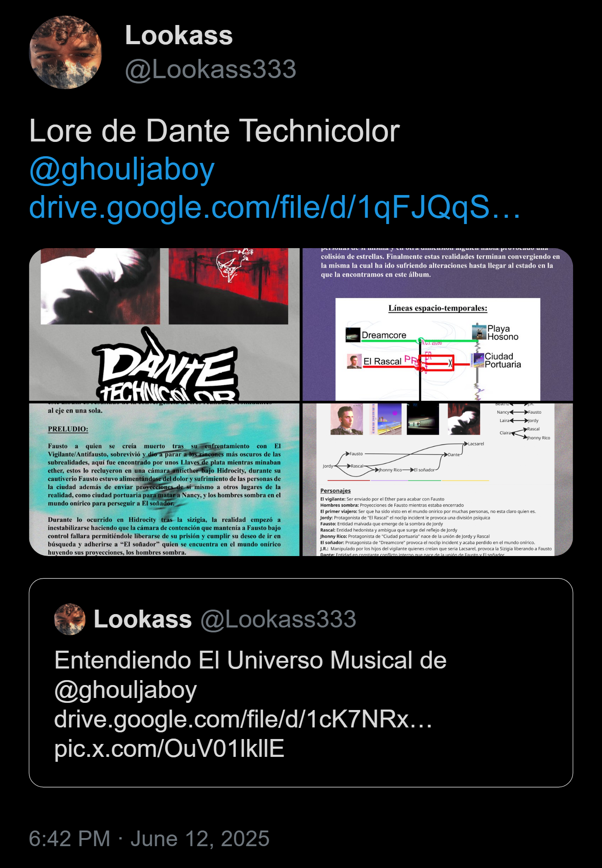Click @ghouljaboy mention in quoted tweet
Screen dimensions: 602x868
tap(125, 690)
